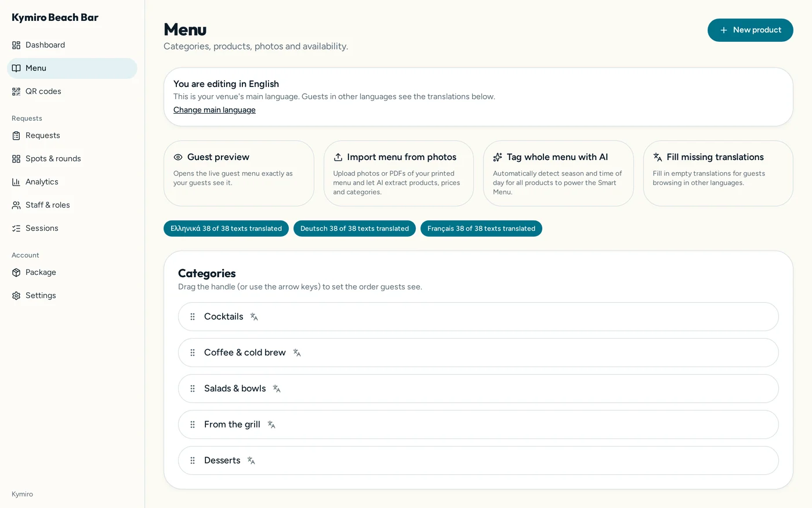This screenshot has width=812, height=508.
Task: Click the upload icon on Import menu card
Action: [x=338, y=157]
